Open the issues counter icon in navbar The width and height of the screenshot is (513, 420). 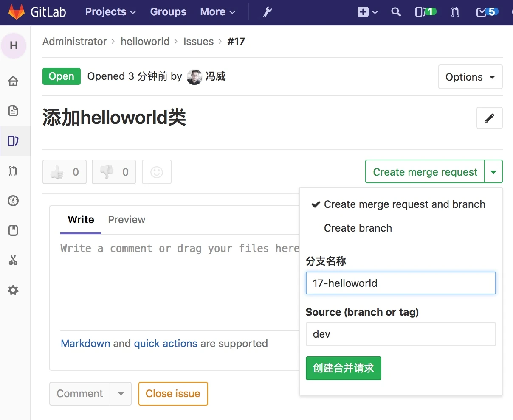(426, 12)
